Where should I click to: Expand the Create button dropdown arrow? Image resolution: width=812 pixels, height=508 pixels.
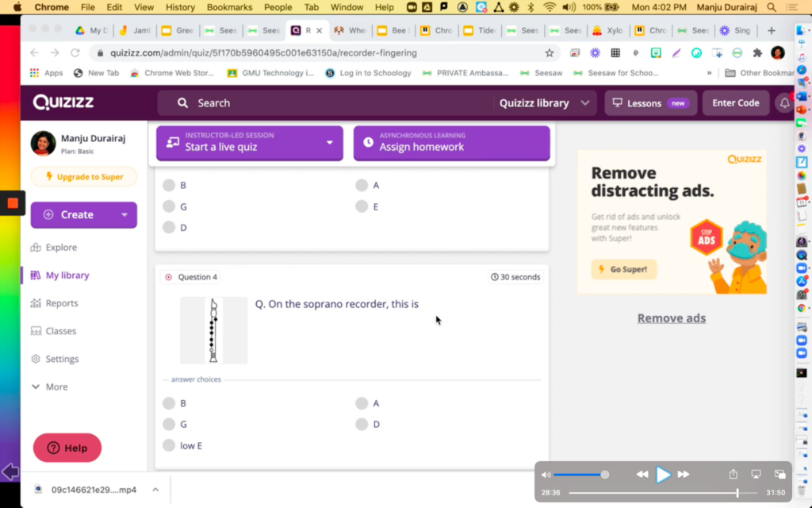(x=124, y=215)
